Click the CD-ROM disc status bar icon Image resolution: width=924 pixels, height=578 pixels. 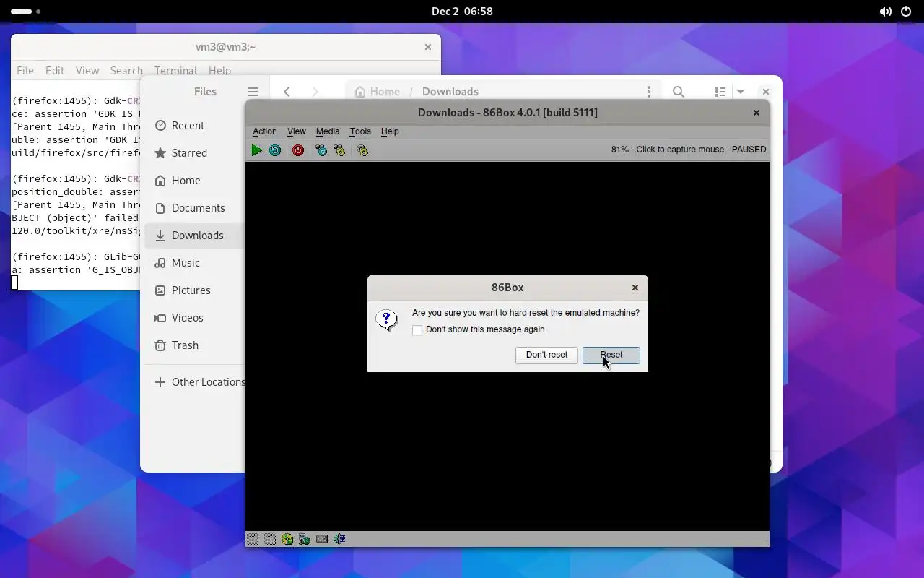pos(287,539)
